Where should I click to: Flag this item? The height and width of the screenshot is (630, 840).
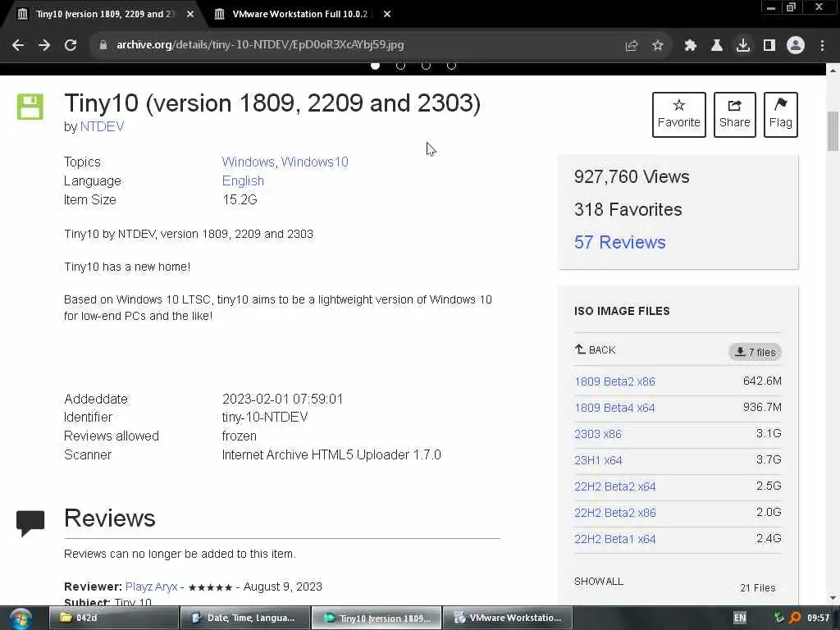coord(781,115)
